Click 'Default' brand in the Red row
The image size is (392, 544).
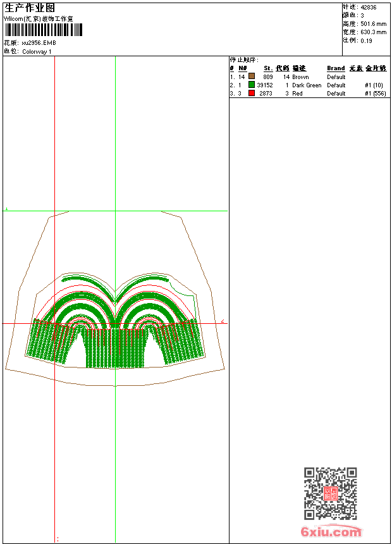336,94
